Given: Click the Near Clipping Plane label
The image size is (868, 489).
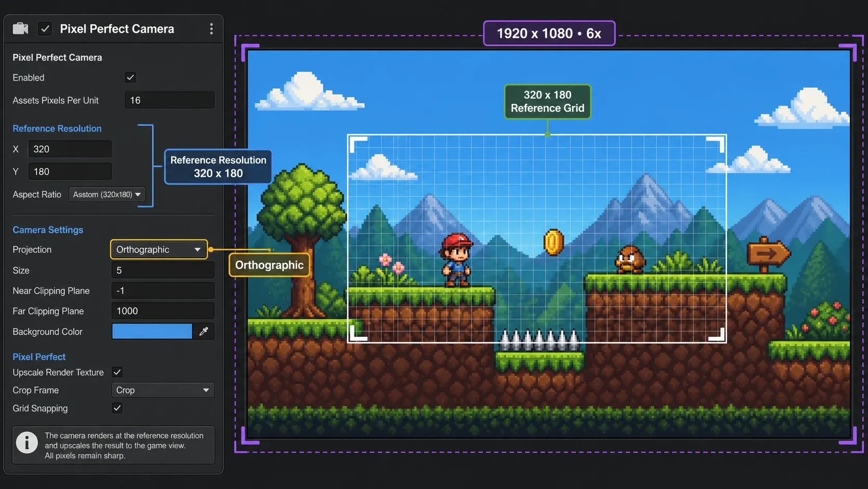Looking at the screenshot, I should pos(51,290).
